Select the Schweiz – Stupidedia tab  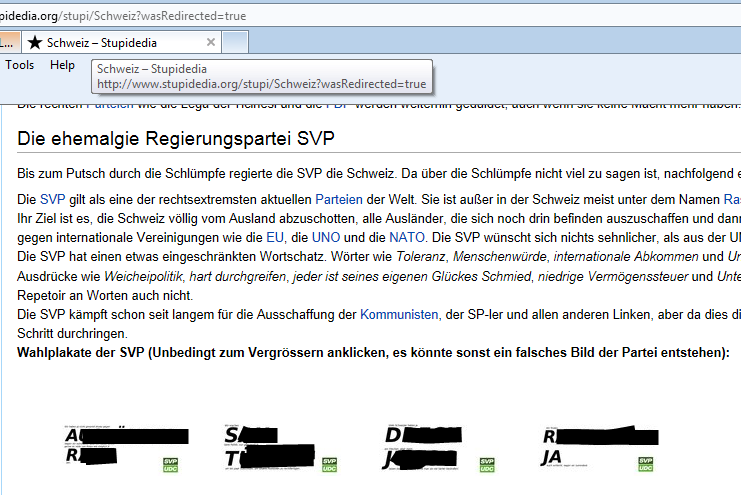(x=121, y=43)
